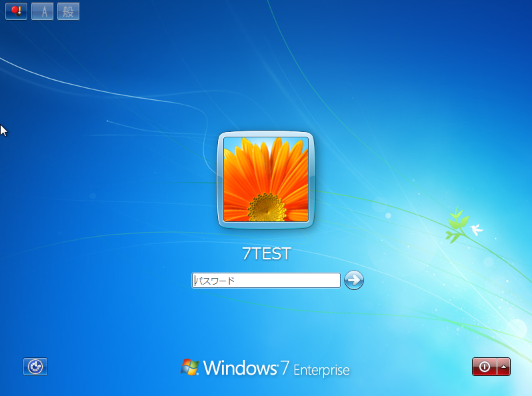Screen dimensions: 532x396
Task: Expand the shutdown options arrow
Action: (504, 367)
